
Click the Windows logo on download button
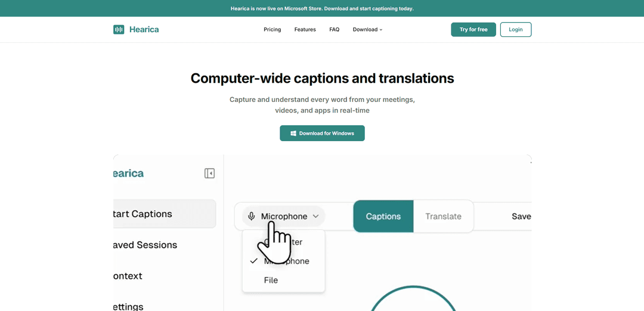pos(293,133)
